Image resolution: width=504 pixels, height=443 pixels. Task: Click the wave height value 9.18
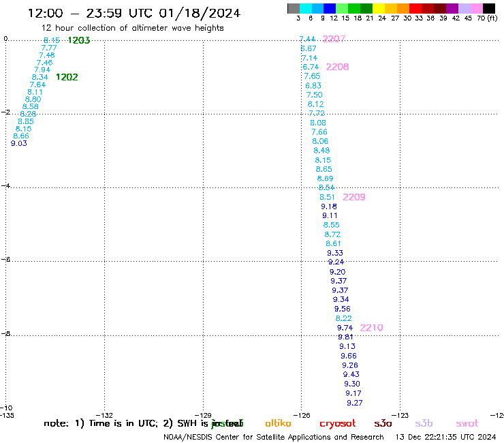click(329, 207)
